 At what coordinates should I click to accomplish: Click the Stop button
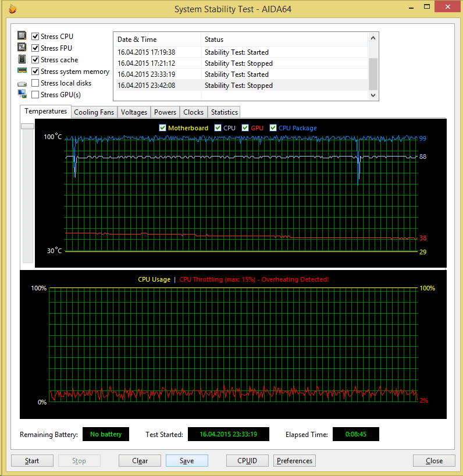coord(79,460)
